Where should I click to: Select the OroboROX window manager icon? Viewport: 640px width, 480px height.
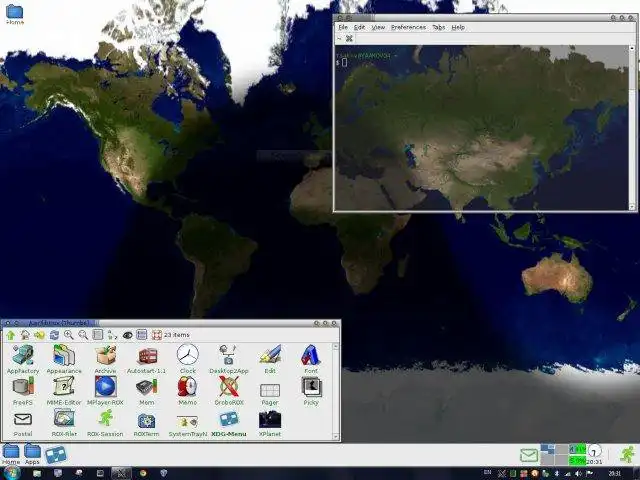tap(229, 391)
